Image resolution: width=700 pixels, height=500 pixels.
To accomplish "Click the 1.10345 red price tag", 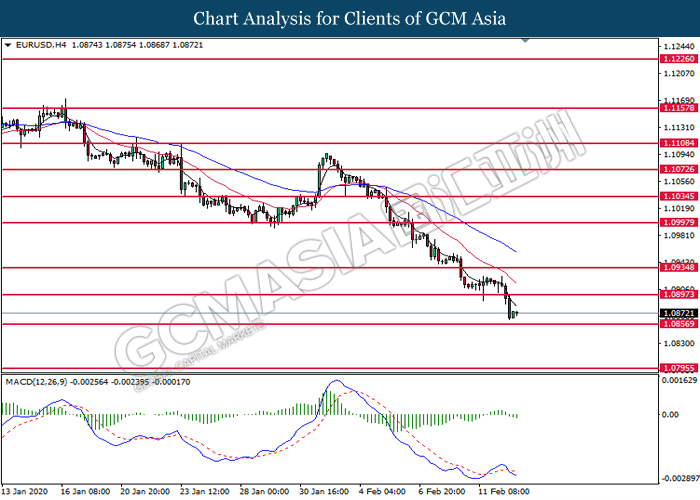I will tap(679, 196).
